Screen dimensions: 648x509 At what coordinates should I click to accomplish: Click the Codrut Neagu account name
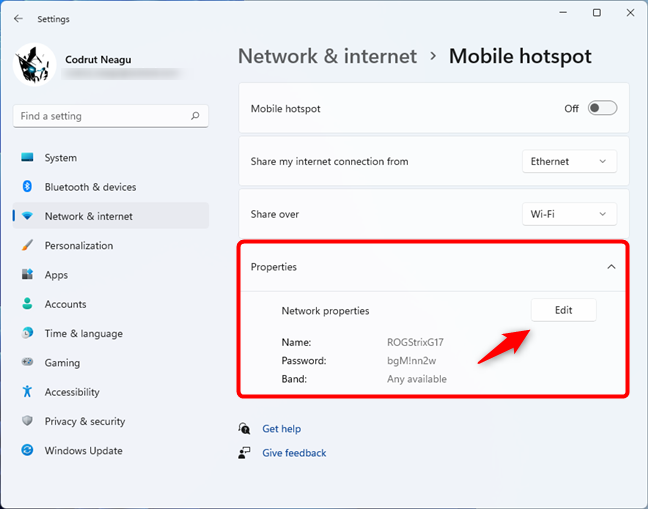98,60
